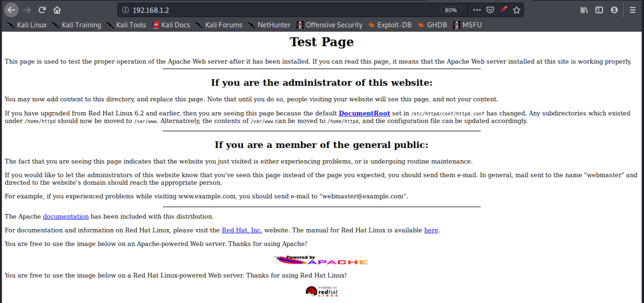Visit the Red Hat, Inc. link

coord(242,230)
